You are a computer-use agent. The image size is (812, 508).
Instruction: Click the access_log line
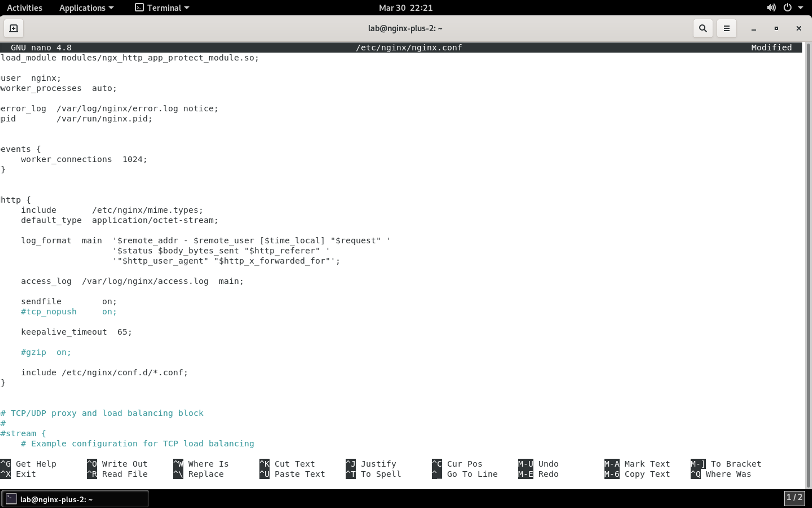pos(132,281)
